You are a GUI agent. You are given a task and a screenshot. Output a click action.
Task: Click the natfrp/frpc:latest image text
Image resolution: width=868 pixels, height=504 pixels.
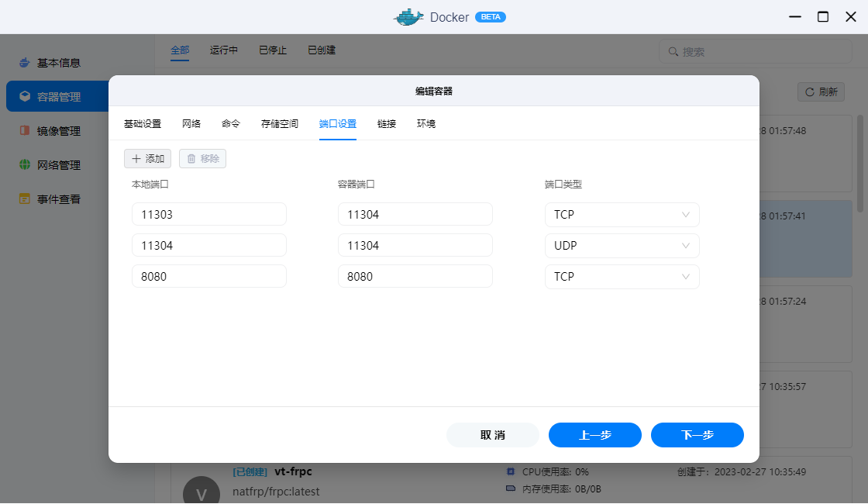[276, 492]
